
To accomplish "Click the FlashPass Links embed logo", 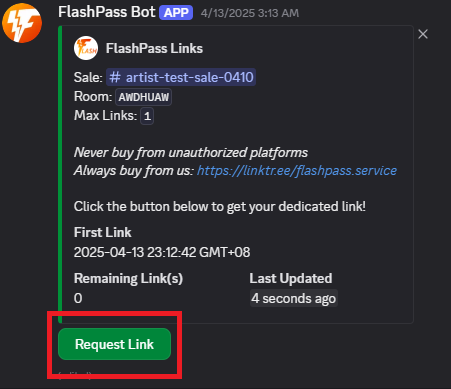I will pyautogui.click(x=86, y=48).
